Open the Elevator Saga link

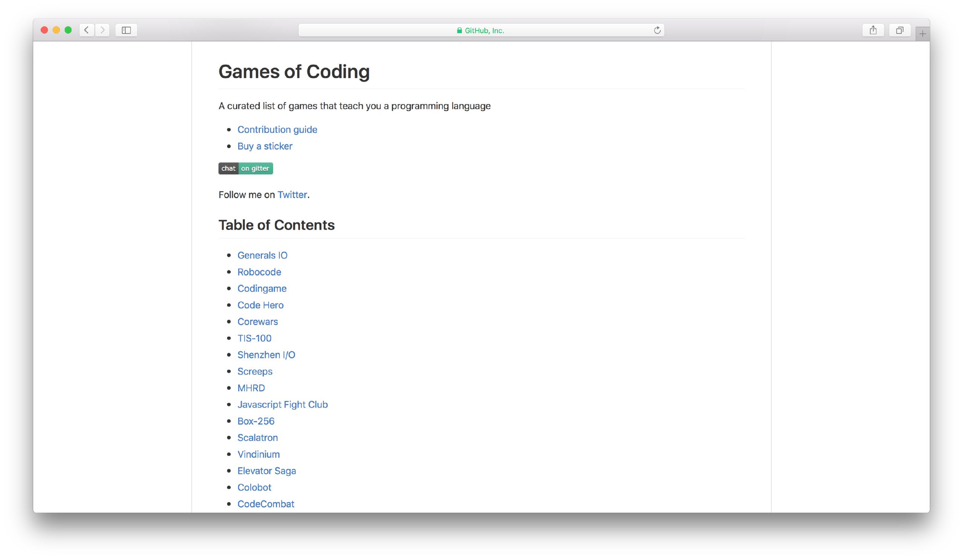pos(267,471)
